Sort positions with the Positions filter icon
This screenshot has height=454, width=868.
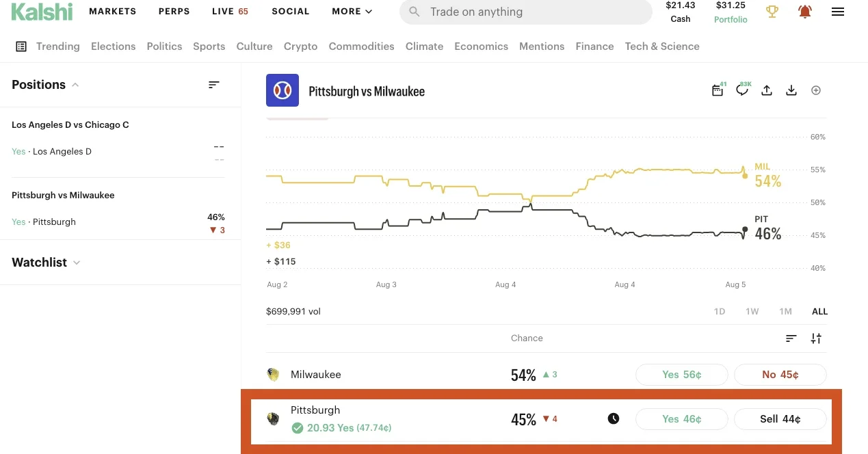click(214, 85)
